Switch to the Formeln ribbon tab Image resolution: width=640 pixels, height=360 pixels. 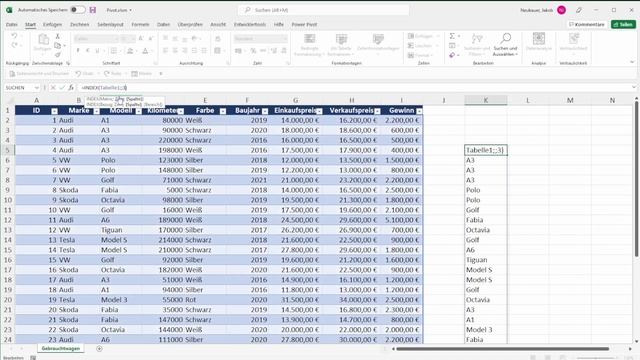tap(140, 24)
